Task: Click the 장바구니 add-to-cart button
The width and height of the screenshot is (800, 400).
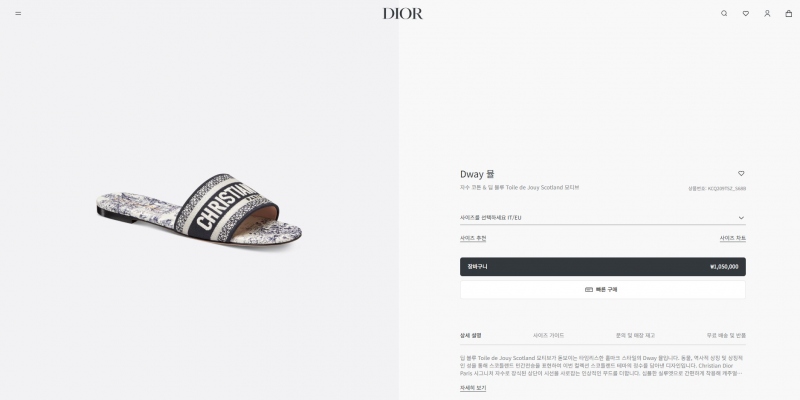Action: [603, 267]
